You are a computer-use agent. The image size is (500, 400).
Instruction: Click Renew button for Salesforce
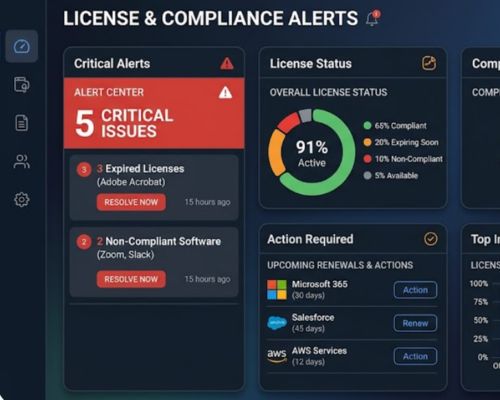coord(415,323)
